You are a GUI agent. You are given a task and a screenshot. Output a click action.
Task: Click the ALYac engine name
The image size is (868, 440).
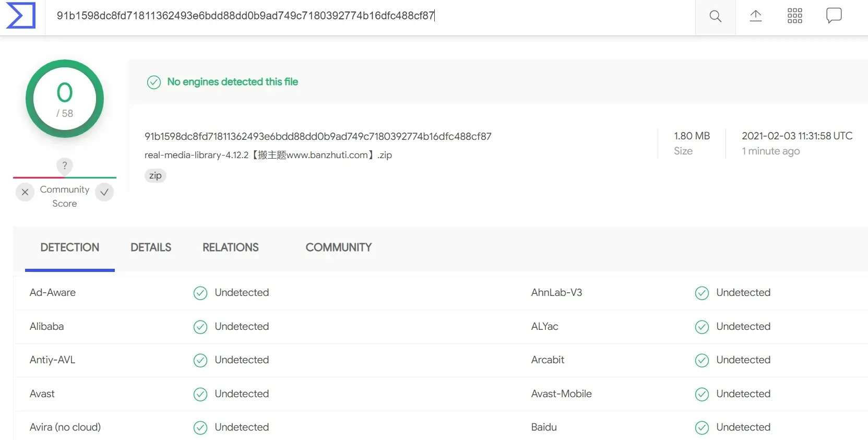pyautogui.click(x=545, y=326)
